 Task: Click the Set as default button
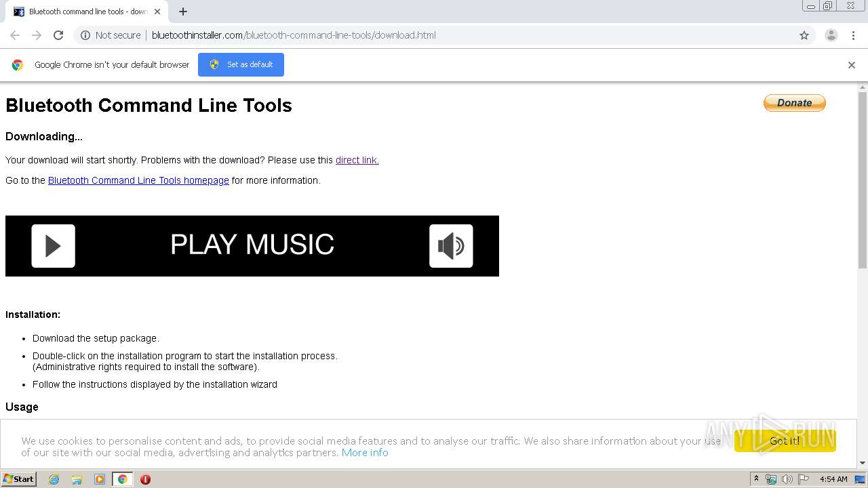(241, 64)
